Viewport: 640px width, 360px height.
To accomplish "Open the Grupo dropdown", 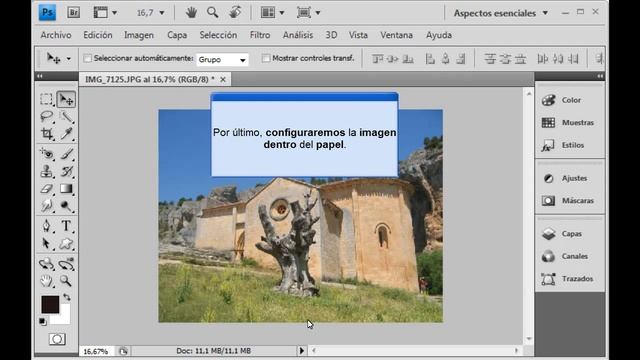I will (x=222, y=60).
